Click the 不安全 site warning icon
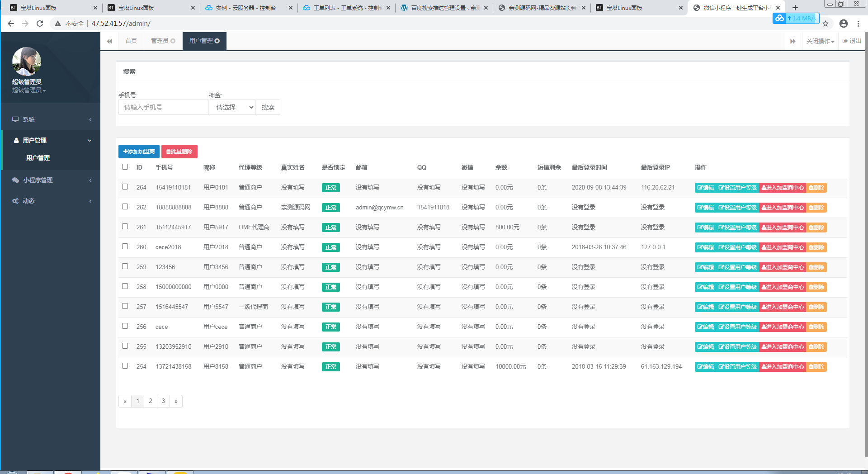This screenshot has width=868, height=474. tap(58, 24)
